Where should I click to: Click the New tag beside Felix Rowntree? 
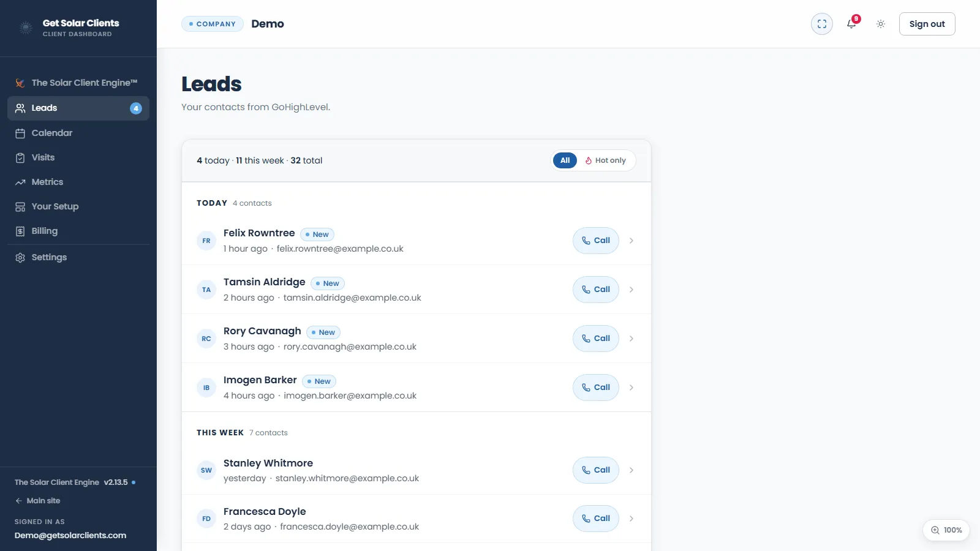click(317, 234)
